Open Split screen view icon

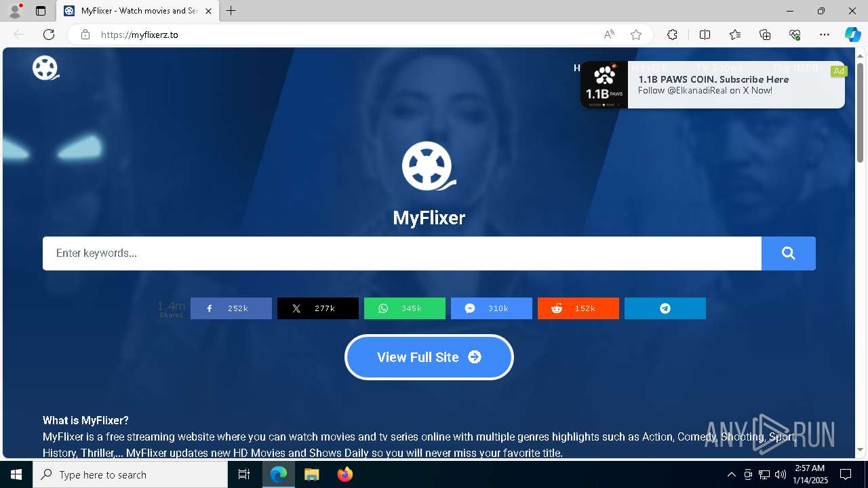pos(705,35)
